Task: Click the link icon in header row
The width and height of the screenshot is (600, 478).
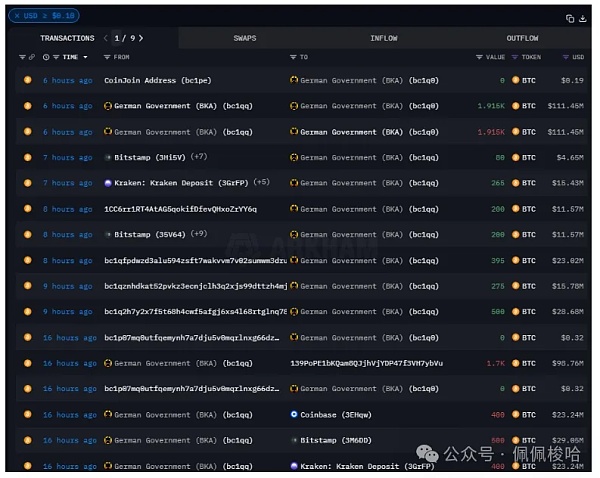Action: click(31, 57)
